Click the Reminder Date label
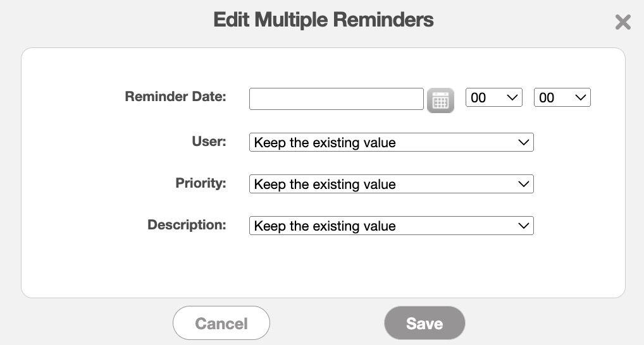 click(175, 97)
